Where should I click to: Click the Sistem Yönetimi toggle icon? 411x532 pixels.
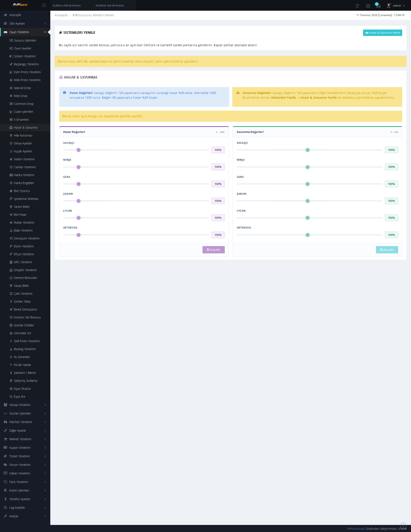click(x=11, y=56)
